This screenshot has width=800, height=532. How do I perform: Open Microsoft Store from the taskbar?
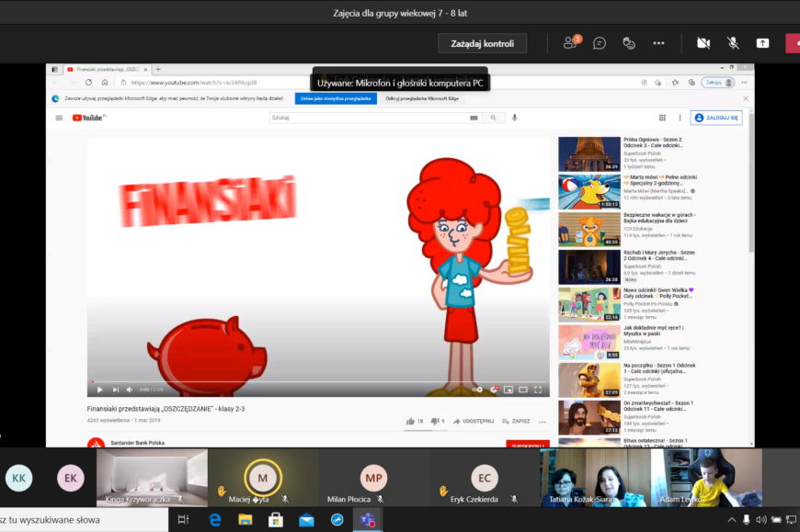tap(276, 520)
